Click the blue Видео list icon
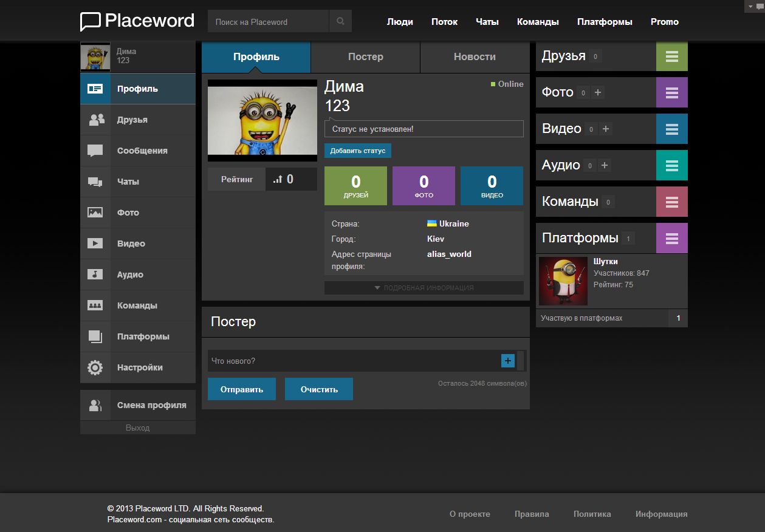Viewport: 765px width, 532px height. coord(672,129)
